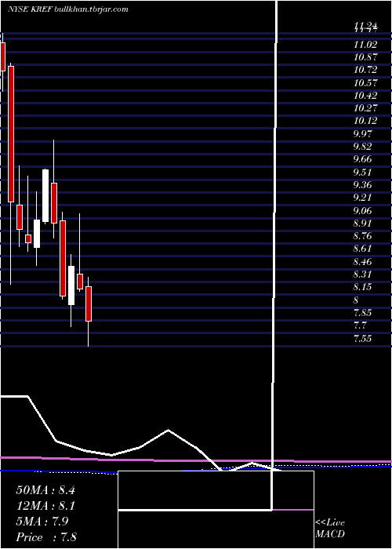
Task: Click the Price : 7.8 readout
Action: (x=46, y=536)
